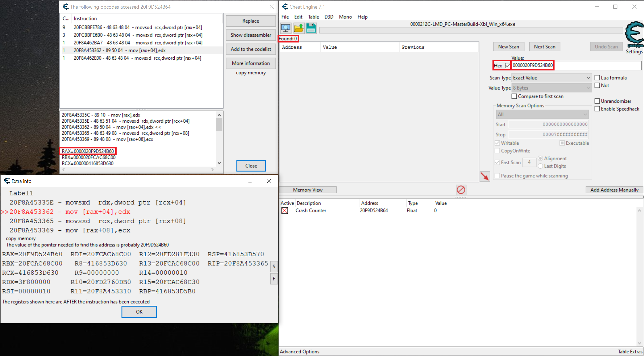The height and width of the screenshot is (356, 644).
Task: Click the S button in Extra info
Action: click(x=274, y=266)
